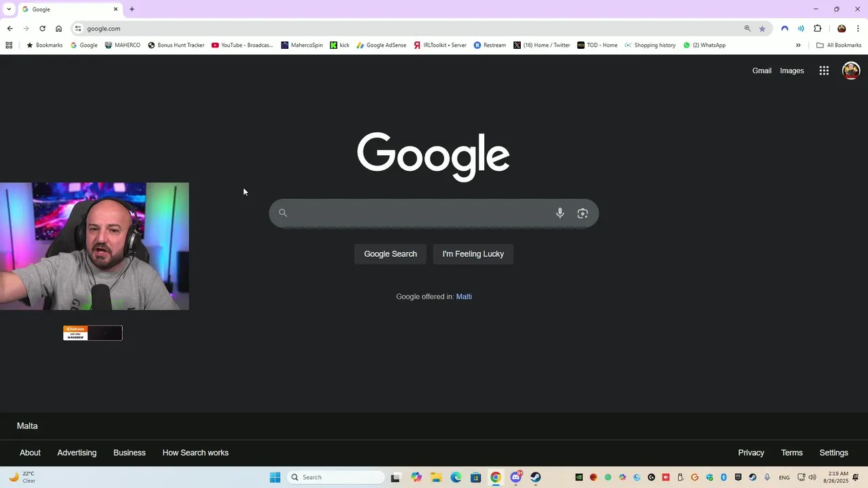868x488 pixels.
Task: Click the Windows taskbar Search box
Action: tap(336, 477)
